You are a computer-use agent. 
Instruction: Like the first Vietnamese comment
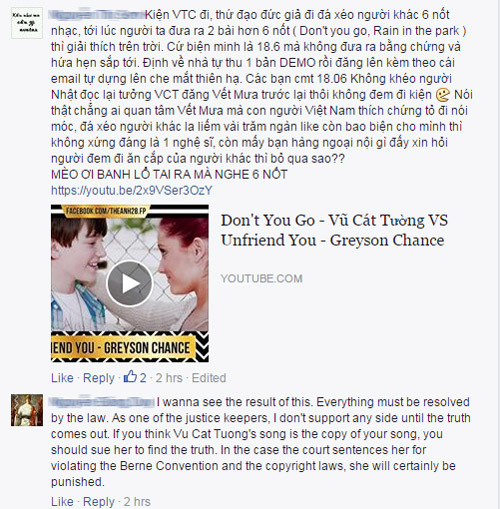click(x=62, y=378)
